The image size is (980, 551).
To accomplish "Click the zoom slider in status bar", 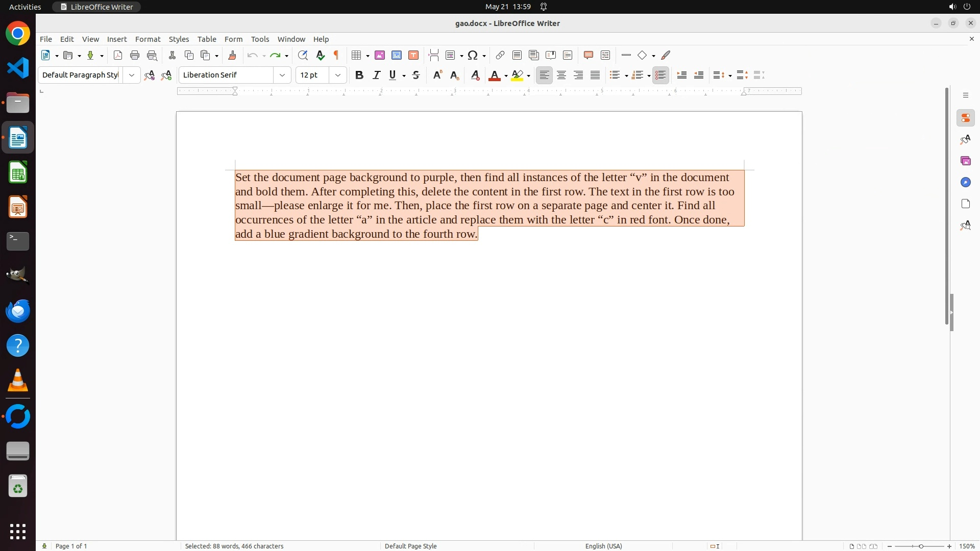I will click(920, 546).
